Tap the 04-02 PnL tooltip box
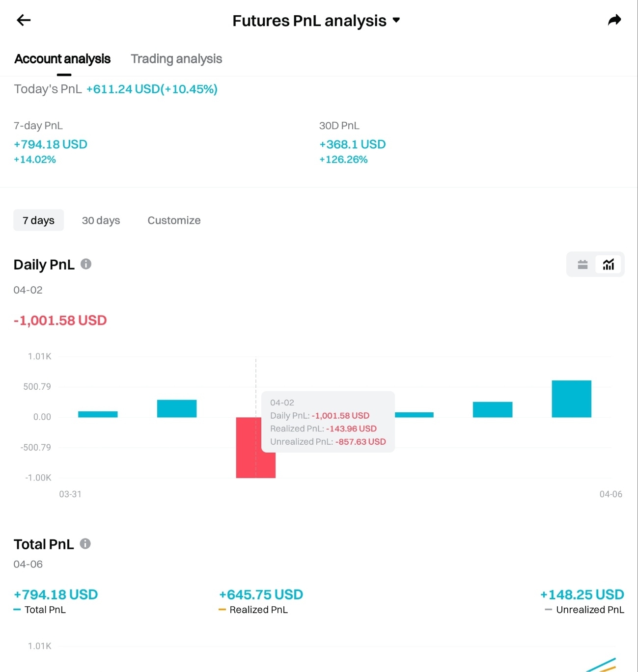Viewport: 638px width, 672px height. [x=328, y=422]
